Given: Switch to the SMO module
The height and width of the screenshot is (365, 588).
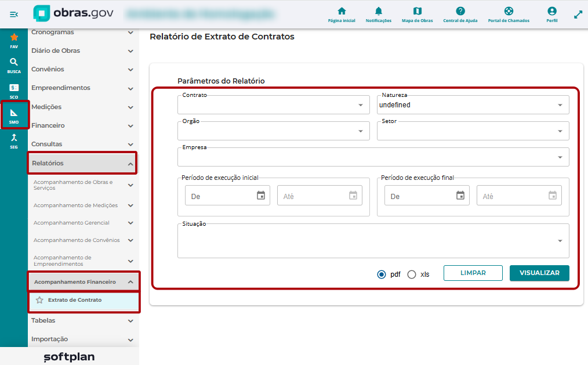Looking at the screenshot, I should (x=14, y=116).
